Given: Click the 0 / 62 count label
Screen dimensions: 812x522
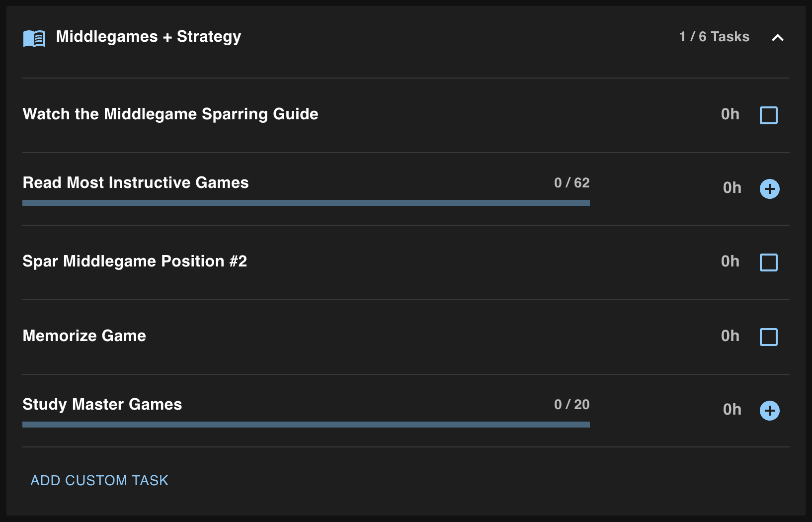Looking at the screenshot, I should [x=571, y=183].
